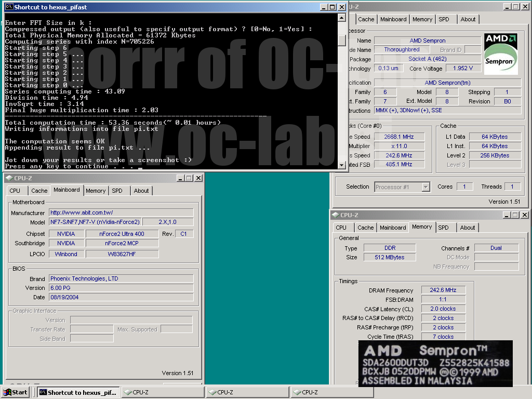532x399 pixels.
Task: Open Mainboard tab in top-right processor window
Action: click(393, 19)
